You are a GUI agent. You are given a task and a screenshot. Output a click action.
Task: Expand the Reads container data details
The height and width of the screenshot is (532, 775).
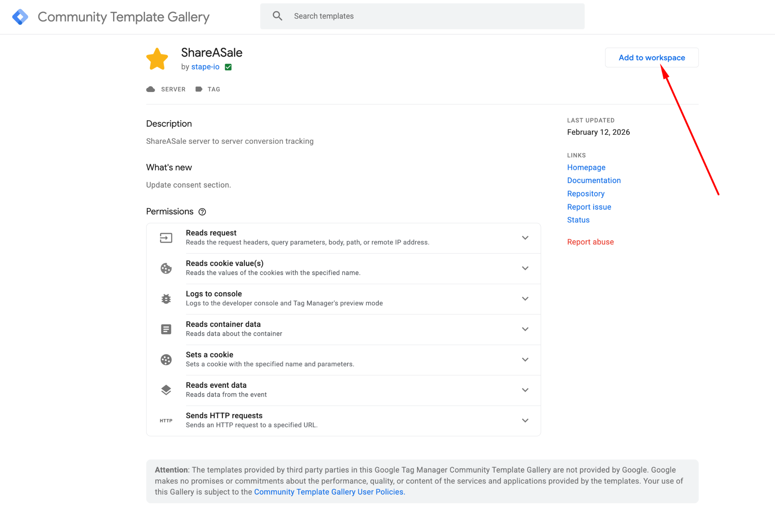tap(525, 329)
